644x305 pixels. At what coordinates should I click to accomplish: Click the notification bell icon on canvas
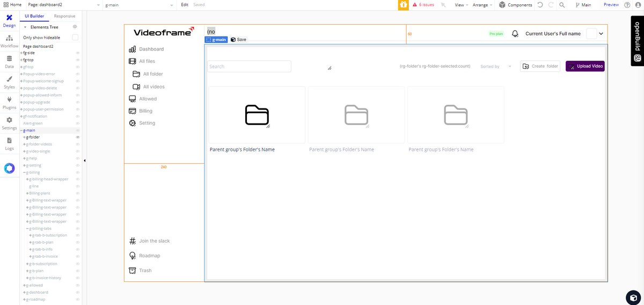tap(515, 33)
